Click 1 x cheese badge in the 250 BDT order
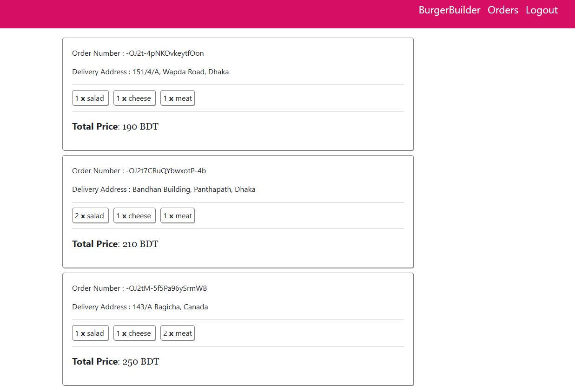This screenshot has height=392, width=575. pyautogui.click(x=134, y=333)
